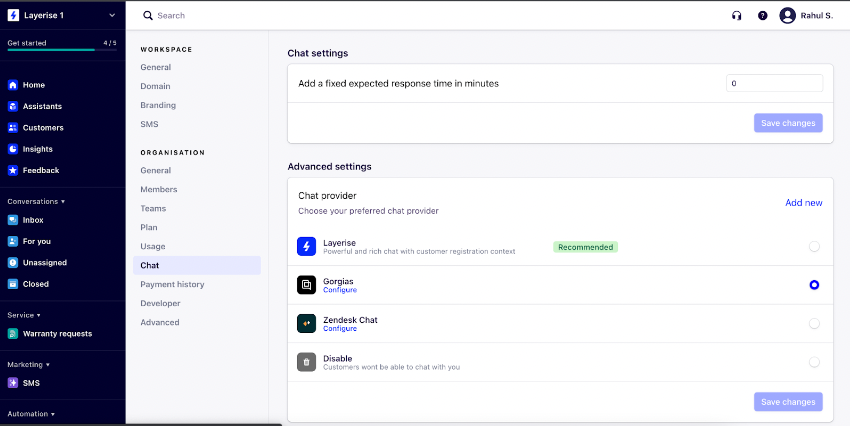Open the Usage settings page
Viewport: 852px width, 426px height.
pyautogui.click(x=153, y=247)
